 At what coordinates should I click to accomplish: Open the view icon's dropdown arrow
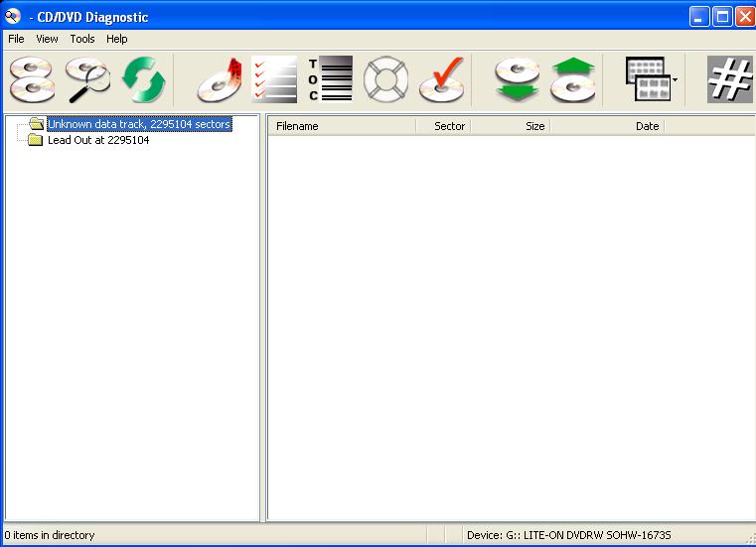pyautogui.click(x=675, y=80)
